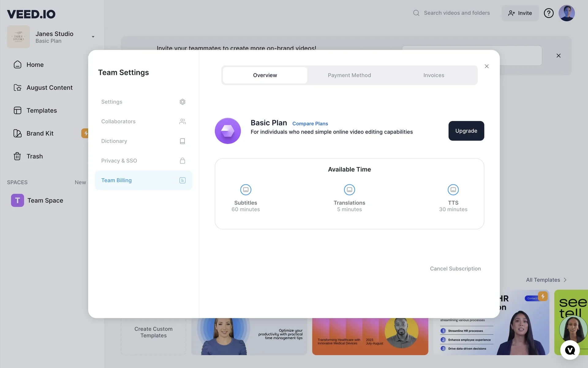Image resolution: width=588 pixels, height=368 pixels.
Task: Click the SPACES section label
Action: 17,182
